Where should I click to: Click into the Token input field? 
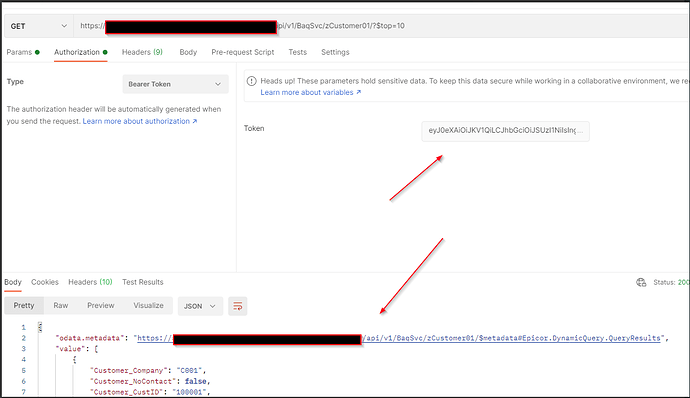click(505, 131)
